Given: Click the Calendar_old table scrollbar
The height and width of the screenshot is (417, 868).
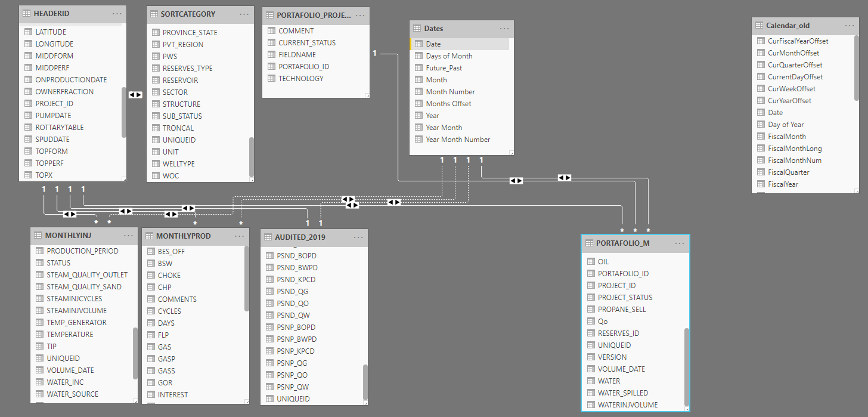Looking at the screenshot, I should [857, 67].
